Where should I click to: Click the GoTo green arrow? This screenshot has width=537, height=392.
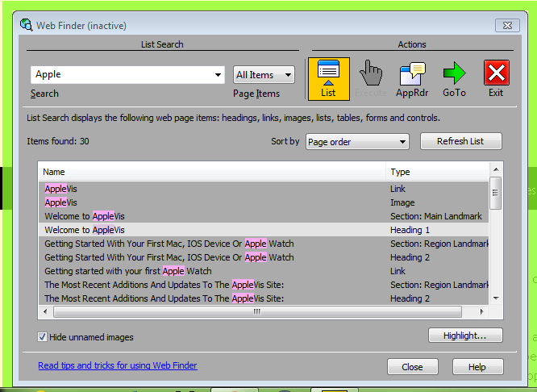(454, 78)
